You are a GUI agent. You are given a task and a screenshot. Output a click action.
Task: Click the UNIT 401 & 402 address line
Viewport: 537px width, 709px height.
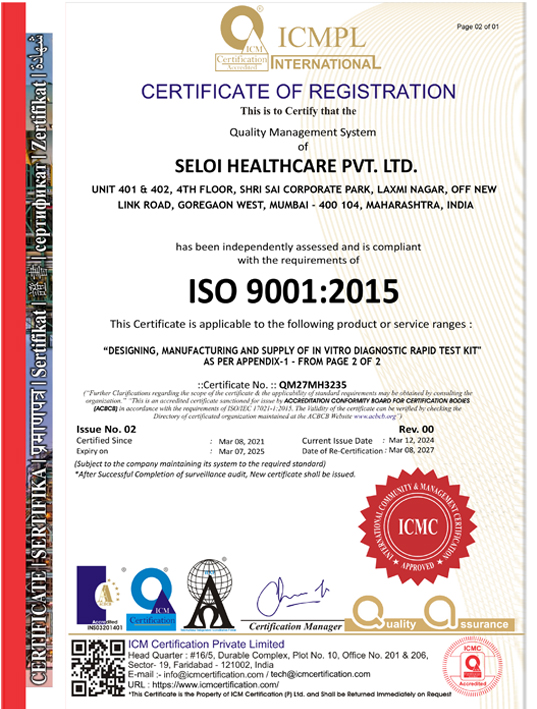click(294, 189)
